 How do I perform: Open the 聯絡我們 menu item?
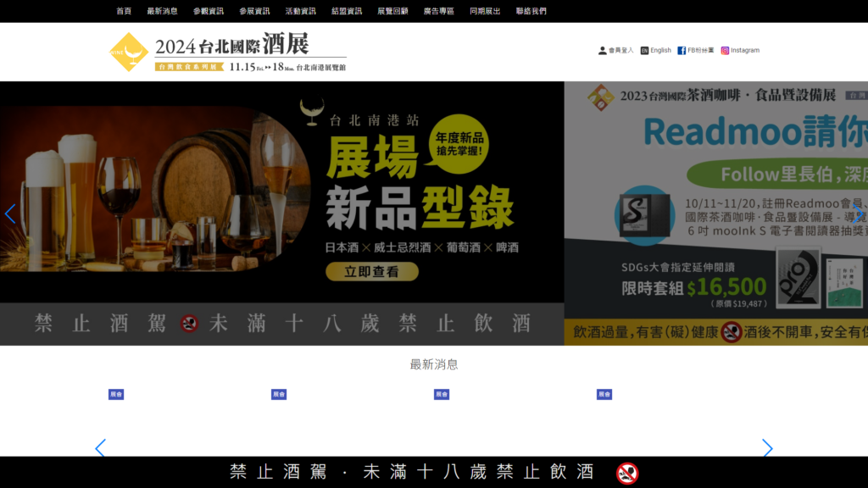click(531, 11)
